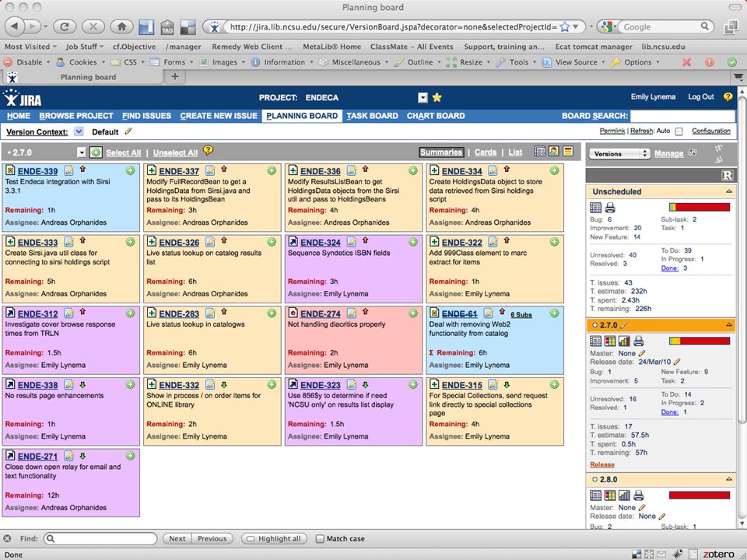This screenshot has width=747, height=560.
Task: Click the Zotero icon in the status bar
Action: pyautogui.click(x=719, y=555)
